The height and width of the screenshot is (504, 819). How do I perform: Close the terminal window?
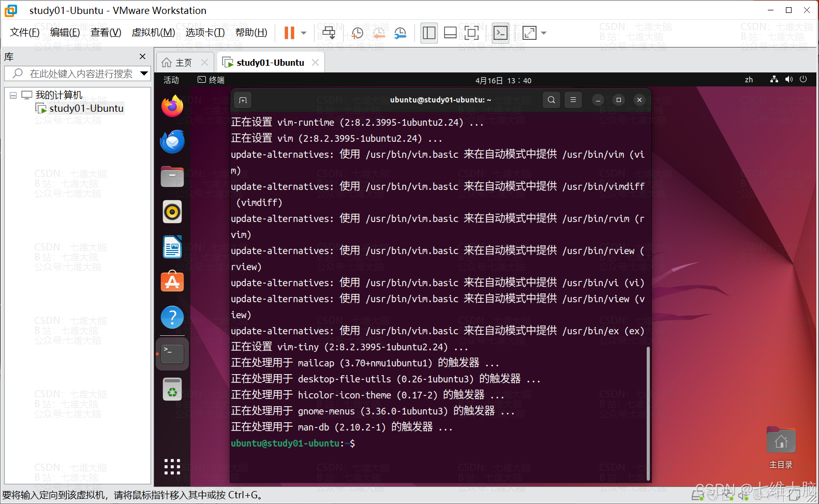tap(639, 100)
